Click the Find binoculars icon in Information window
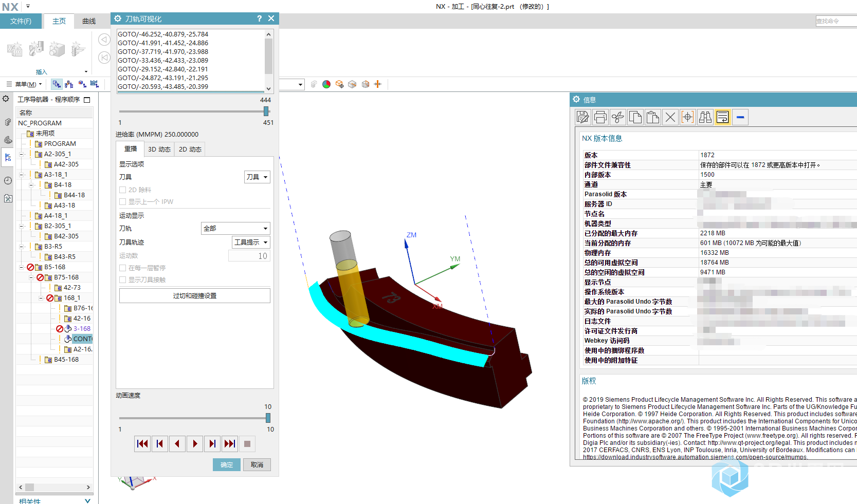Viewport: 857px width, 504px height. pyautogui.click(x=705, y=117)
